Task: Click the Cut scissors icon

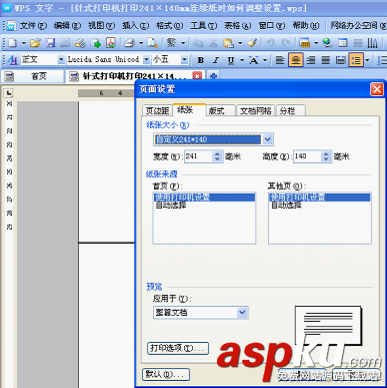Action: (x=213, y=43)
